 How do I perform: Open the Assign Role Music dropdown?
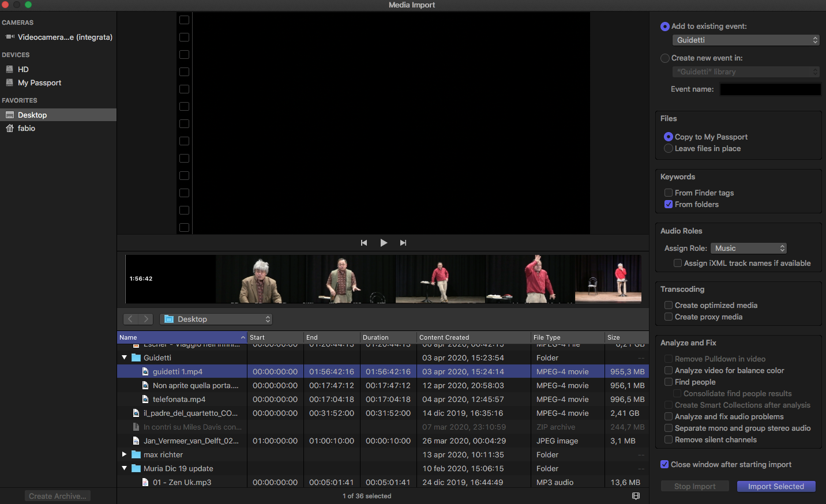coord(749,248)
